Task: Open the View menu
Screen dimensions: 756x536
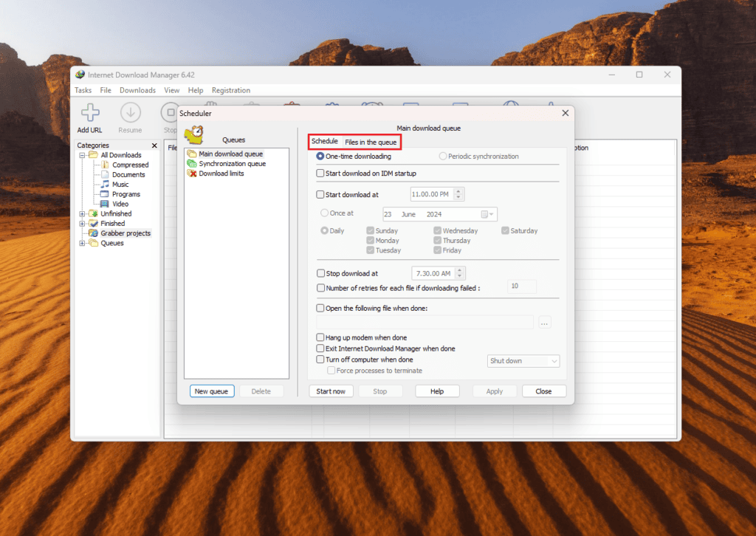Action: (x=171, y=90)
